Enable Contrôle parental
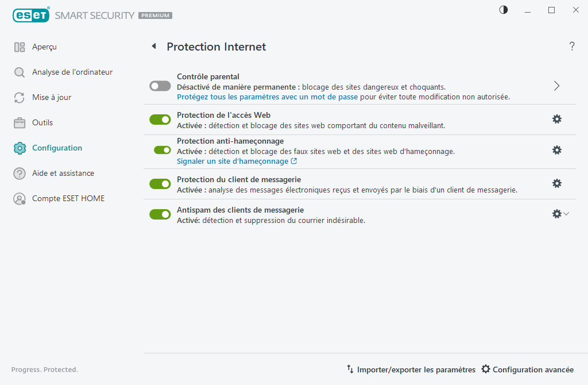Screen dimensions: 588x385 pos(160,86)
